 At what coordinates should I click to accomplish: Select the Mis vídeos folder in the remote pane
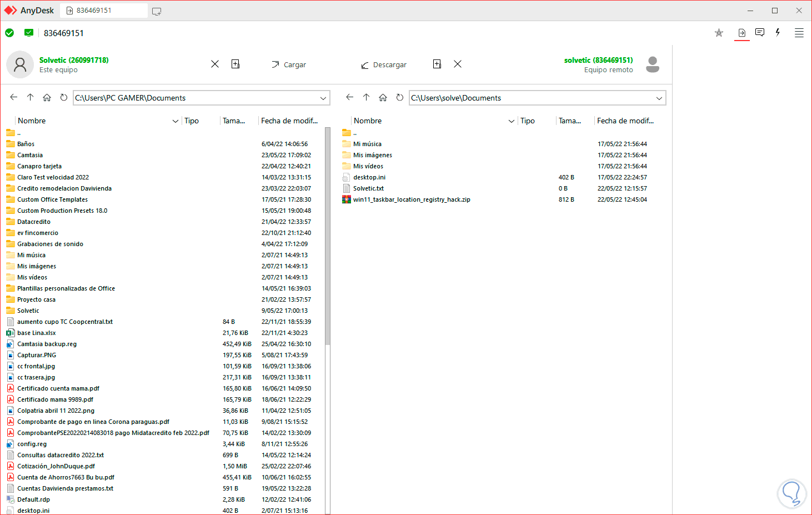pos(368,166)
